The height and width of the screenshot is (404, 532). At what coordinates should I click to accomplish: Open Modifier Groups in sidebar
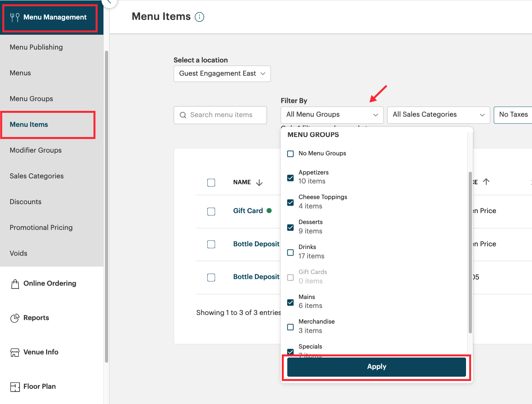click(36, 150)
